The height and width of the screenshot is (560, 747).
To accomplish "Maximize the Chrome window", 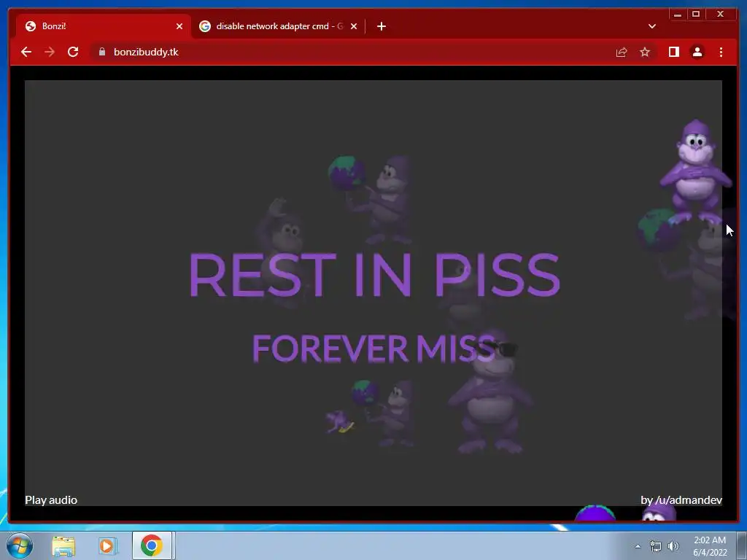I will pyautogui.click(x=695, y=15).
